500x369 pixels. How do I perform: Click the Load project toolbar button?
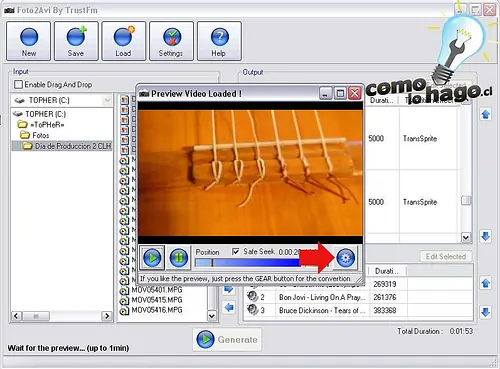point(124,41)
